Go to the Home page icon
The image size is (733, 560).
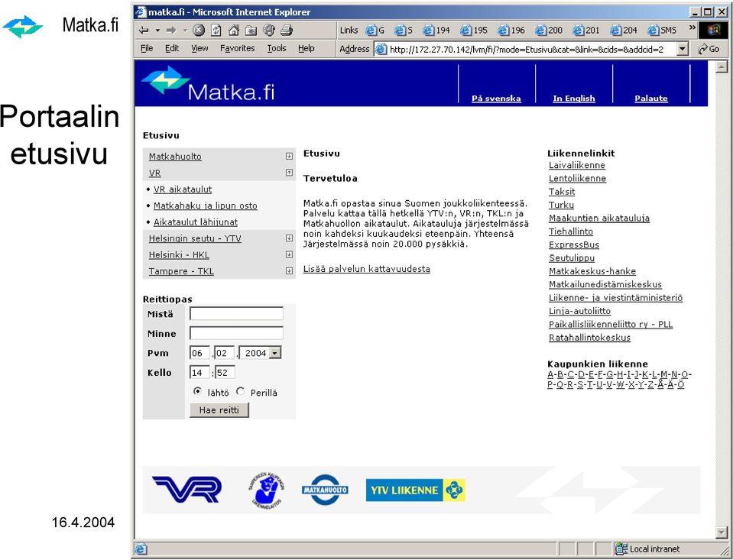[234, 31]
